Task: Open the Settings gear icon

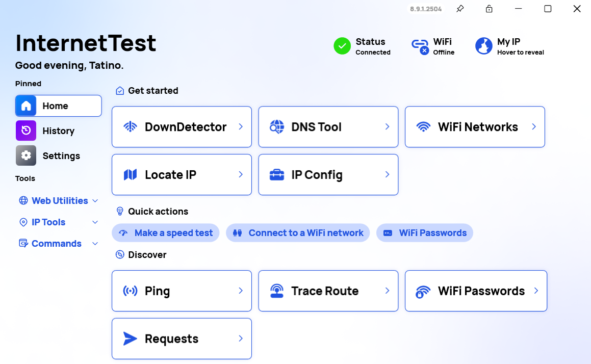Action: [x=26, y=155]
